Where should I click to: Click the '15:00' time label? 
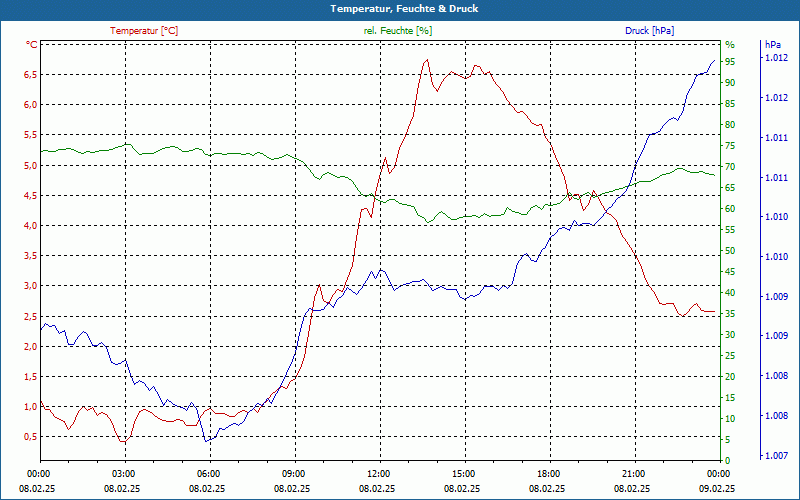point(464,474)
